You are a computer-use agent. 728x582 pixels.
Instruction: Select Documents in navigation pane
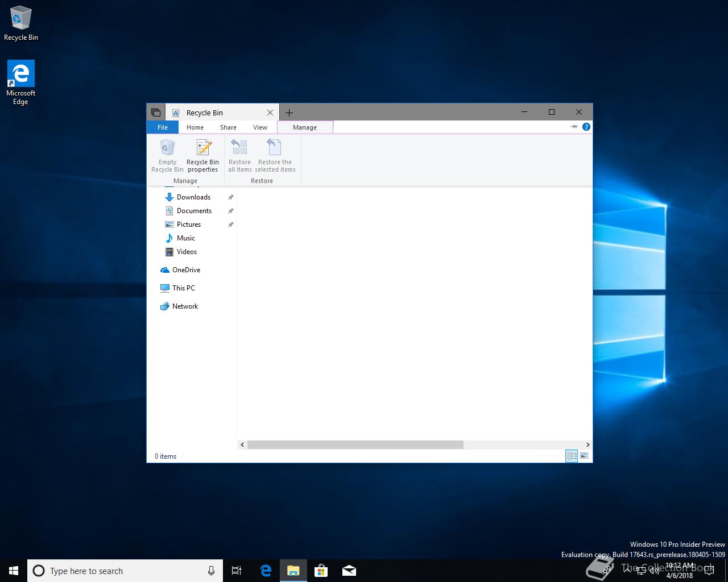coord(194,211)
